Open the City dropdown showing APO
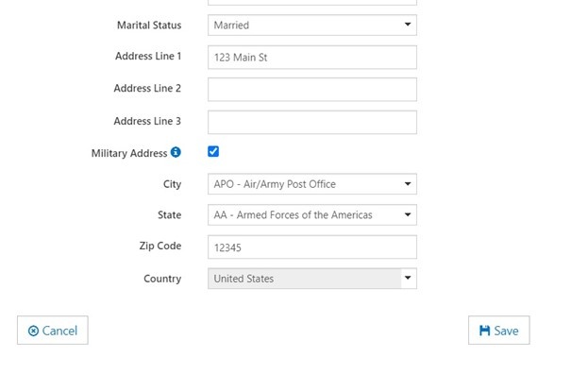The height and width of the screenshot is (374, 588). (312, 184)
